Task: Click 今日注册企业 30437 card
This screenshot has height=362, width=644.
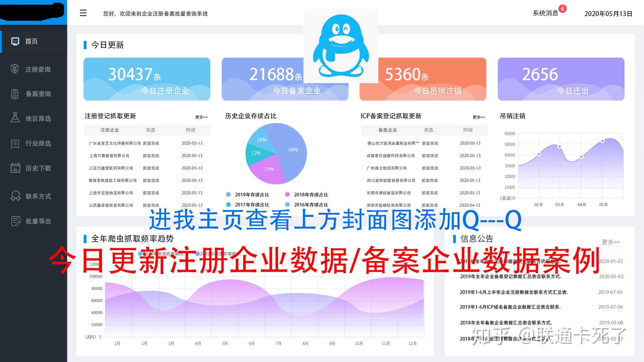Action: coord(147,79)
